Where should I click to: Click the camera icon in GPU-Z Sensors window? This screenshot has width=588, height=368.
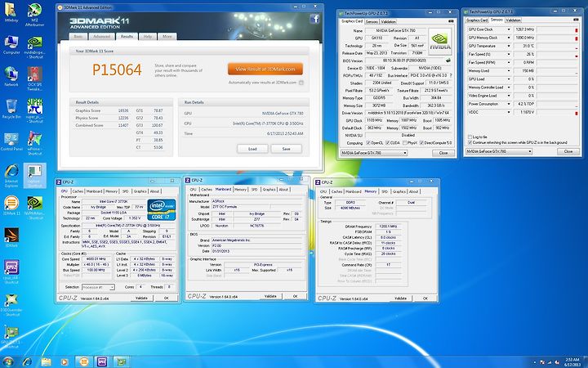576,20
